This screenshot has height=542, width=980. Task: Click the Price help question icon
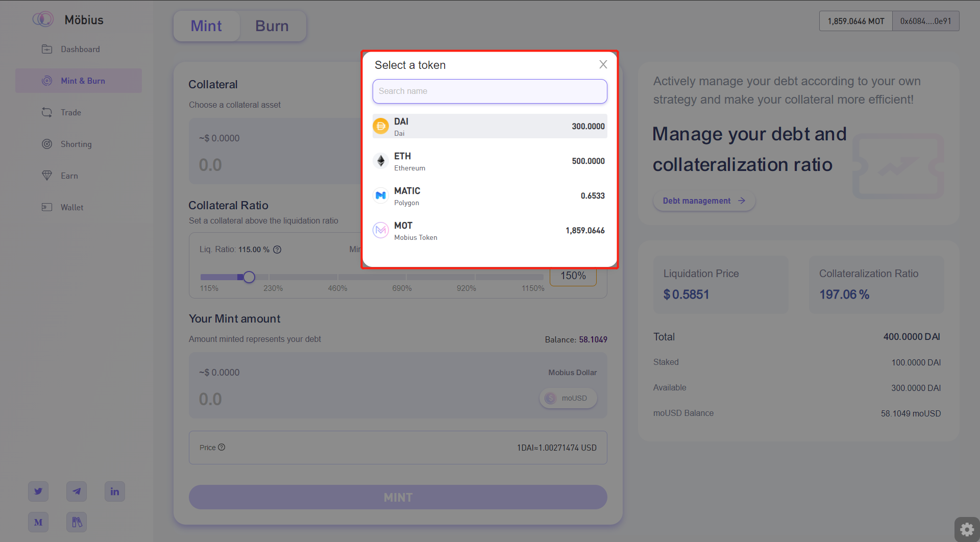222,447
